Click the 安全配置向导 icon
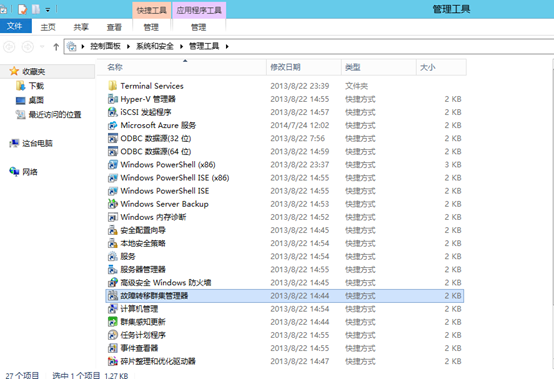This screenshot has width=554, height=379. [112, 230]
